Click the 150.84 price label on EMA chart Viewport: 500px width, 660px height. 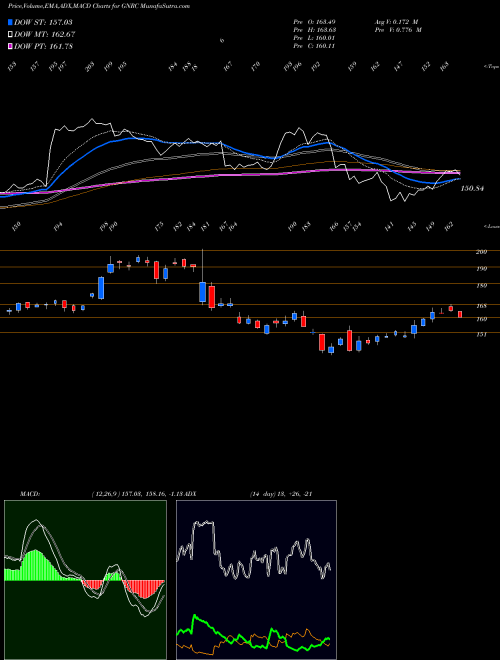tap(472, 189)
